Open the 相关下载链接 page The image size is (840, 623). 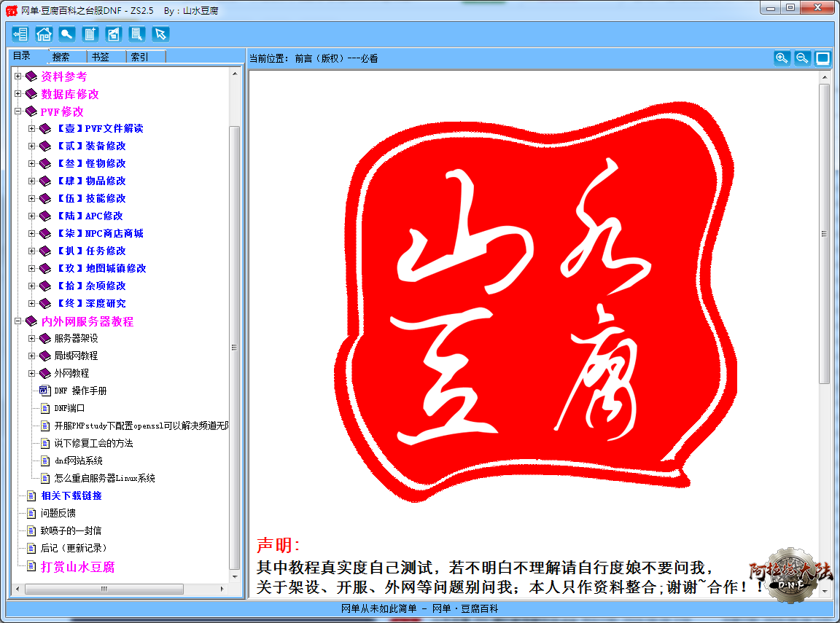click(x=71, y=495)
